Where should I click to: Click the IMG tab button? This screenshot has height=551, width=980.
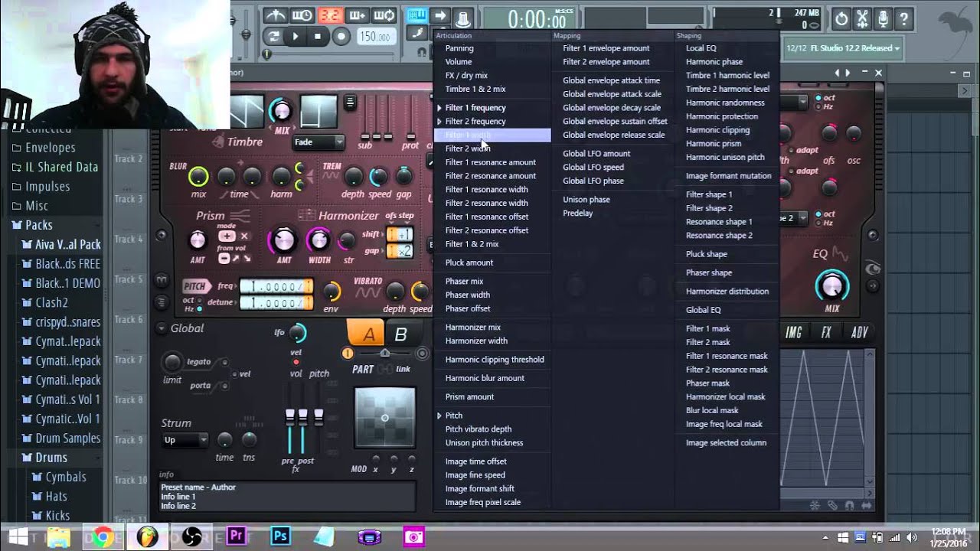click(793, 332)
